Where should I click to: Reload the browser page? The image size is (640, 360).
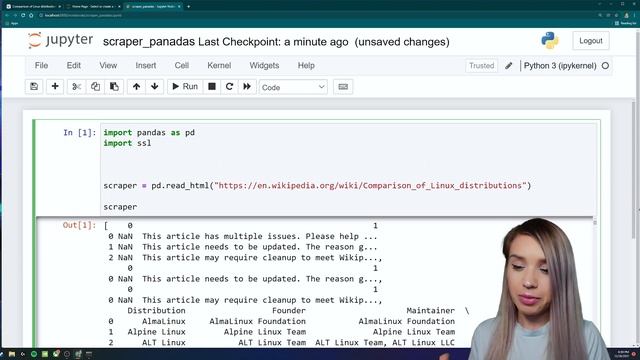click(x=23, y=15)
